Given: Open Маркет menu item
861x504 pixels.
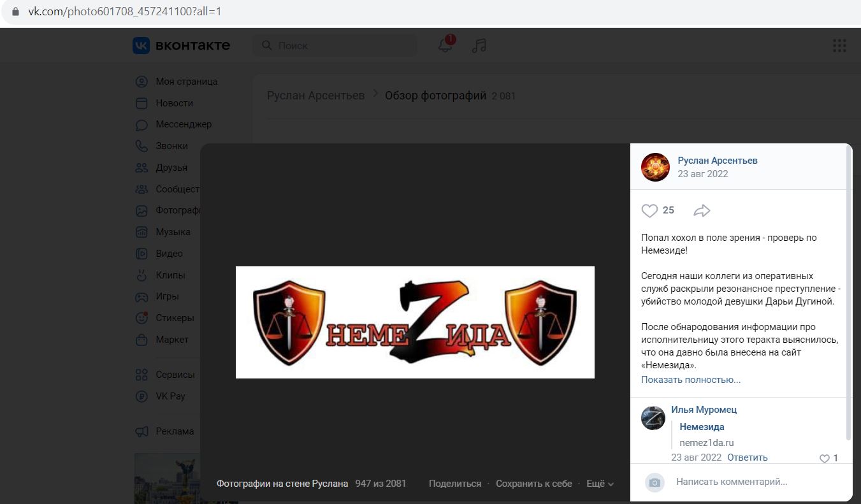Looking at the screenshot, I should coord(172,340).
